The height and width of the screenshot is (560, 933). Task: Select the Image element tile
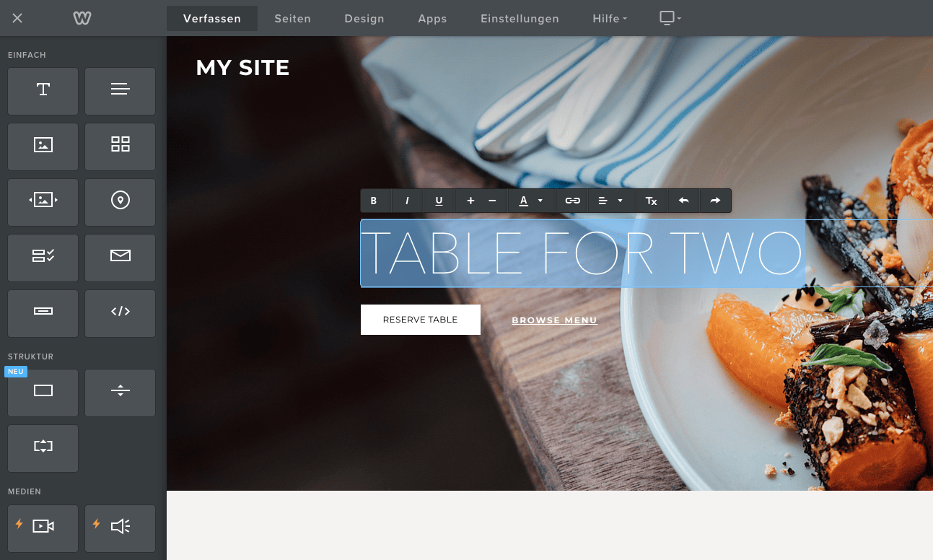[43, 146]
